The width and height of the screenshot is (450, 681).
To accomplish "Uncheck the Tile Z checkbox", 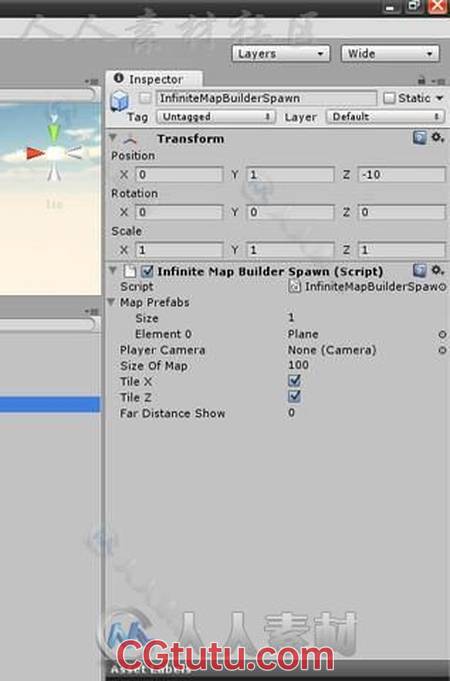I will (x=294, y=397).
